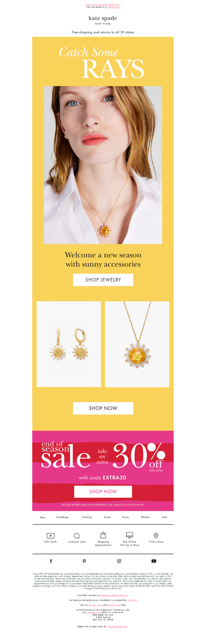This screenshot has height=644, width=207.
Task: Open the YouTube icon link
Action: 154,561
